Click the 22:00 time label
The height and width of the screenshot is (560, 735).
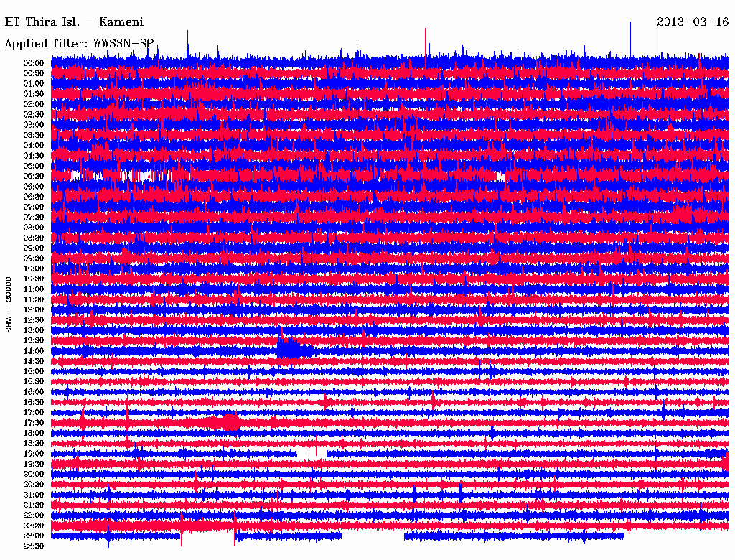click(x=34, y=515)
